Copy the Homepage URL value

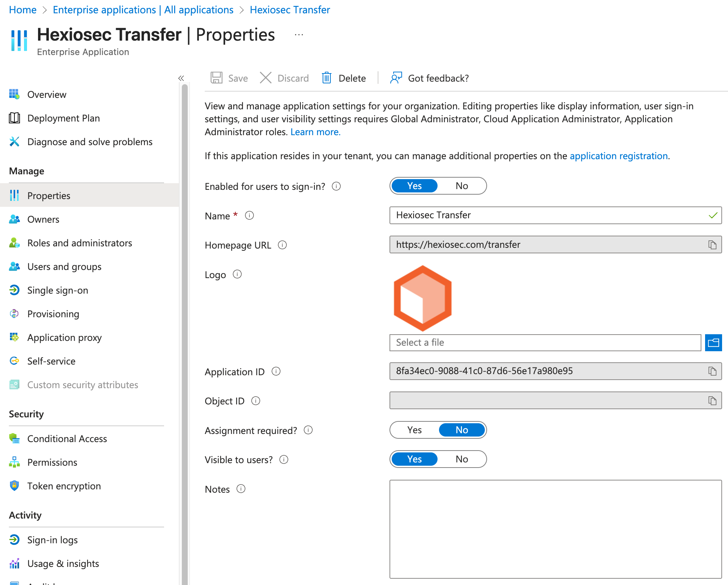click(712, 245)
